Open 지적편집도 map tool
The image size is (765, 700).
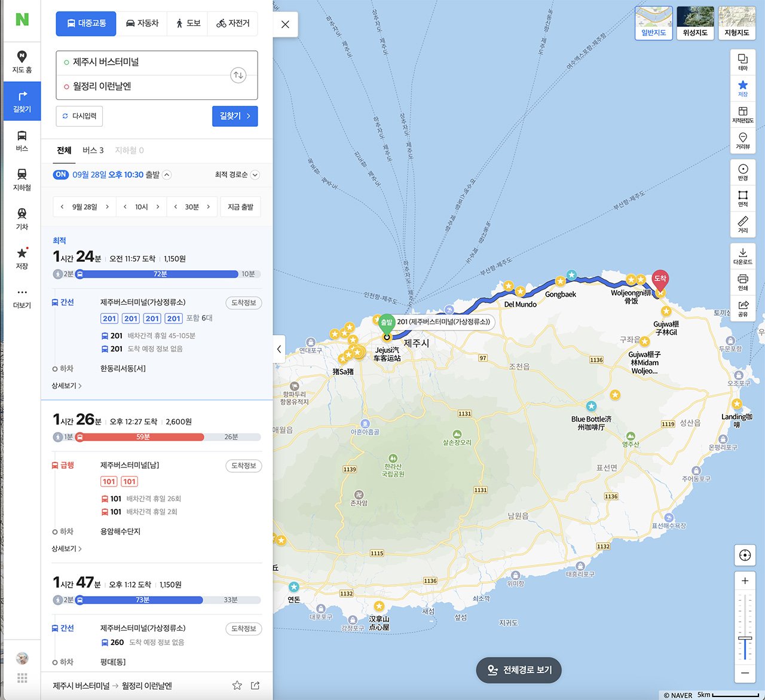(x=743, y=115)
